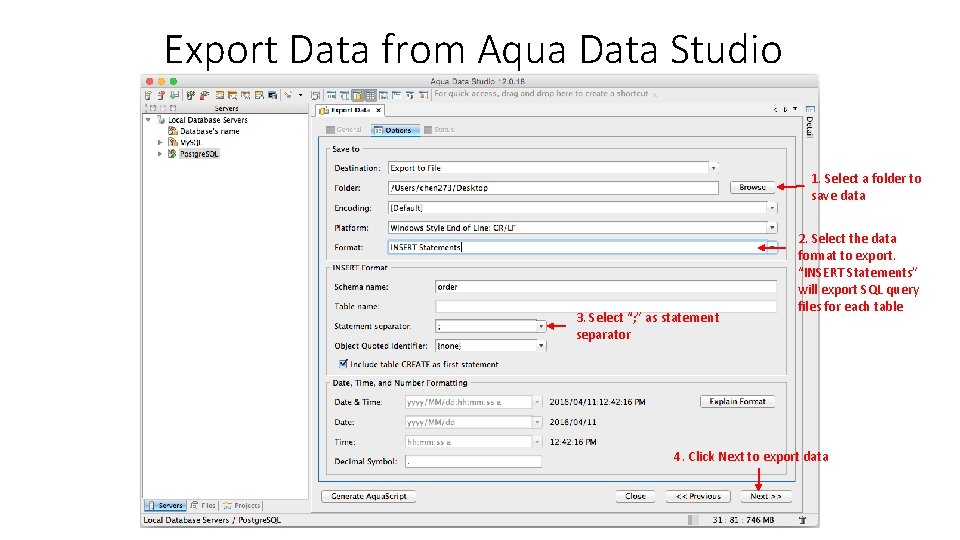This screenshot has height=540, width=960.
Task: Go back with the << Previous button
Action: pyautogui.click(x=698, y=497)
